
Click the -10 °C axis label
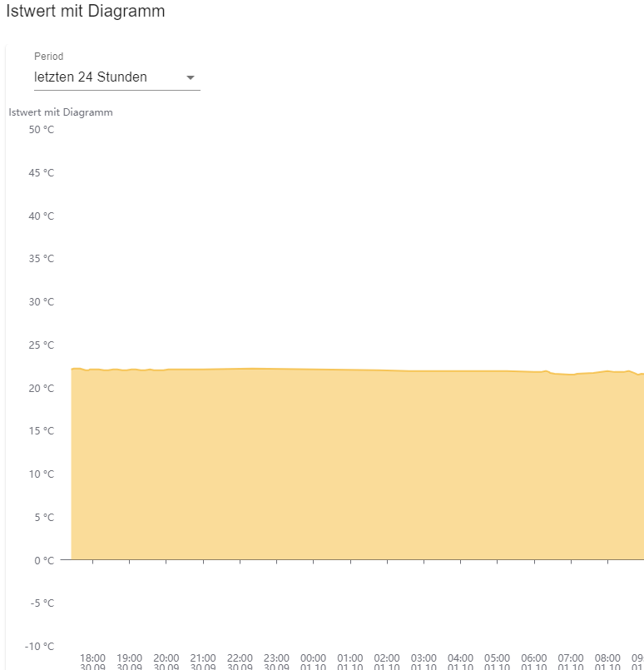point(39,647)
